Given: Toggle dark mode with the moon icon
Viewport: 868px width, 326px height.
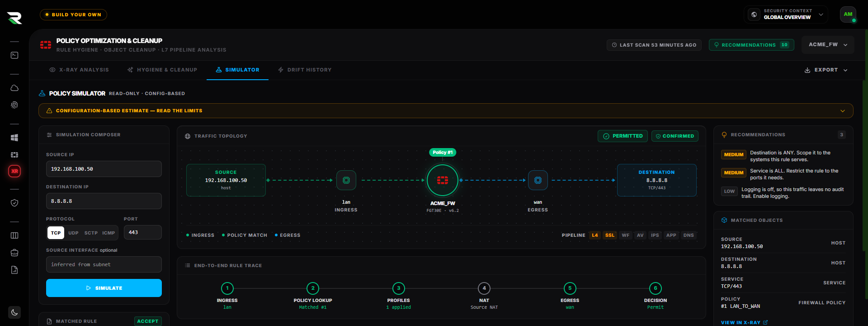Looking at the screenshot, I should coord(14,312).
